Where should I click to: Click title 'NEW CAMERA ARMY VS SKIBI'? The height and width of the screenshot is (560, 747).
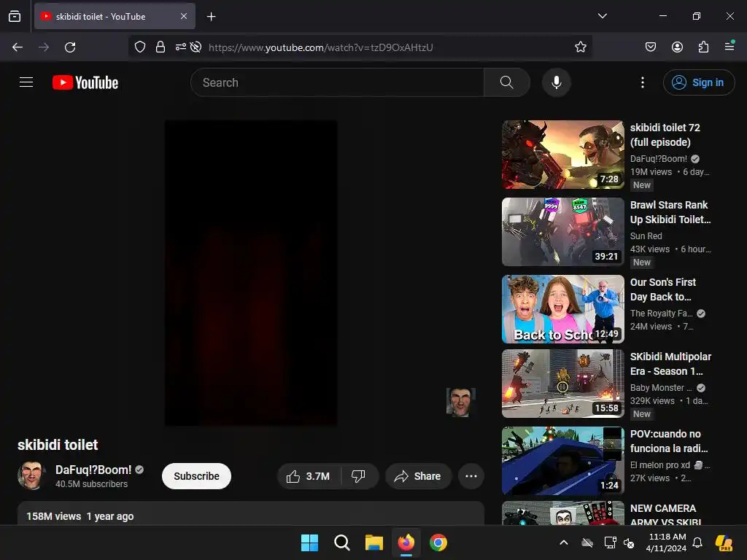[665, 516]
